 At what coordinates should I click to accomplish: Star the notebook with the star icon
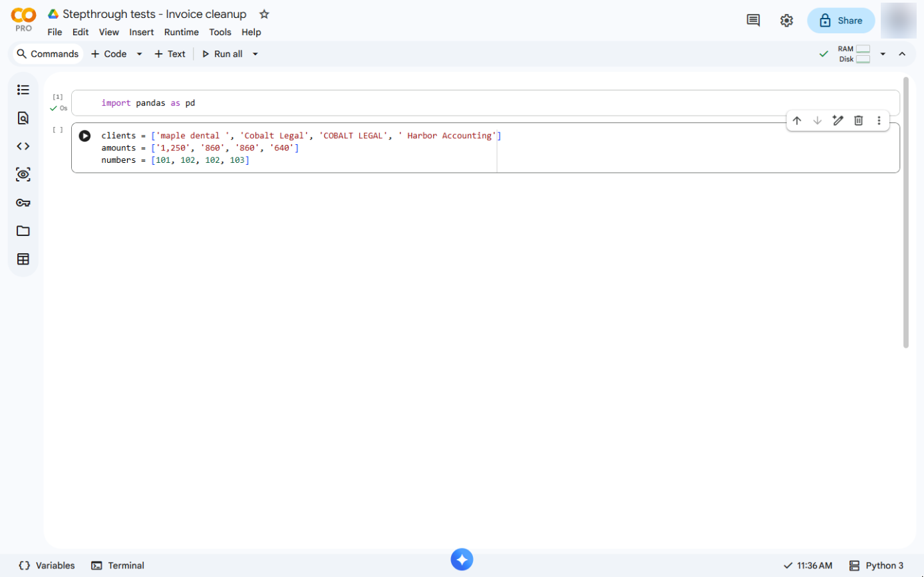(x=264, y=14)
